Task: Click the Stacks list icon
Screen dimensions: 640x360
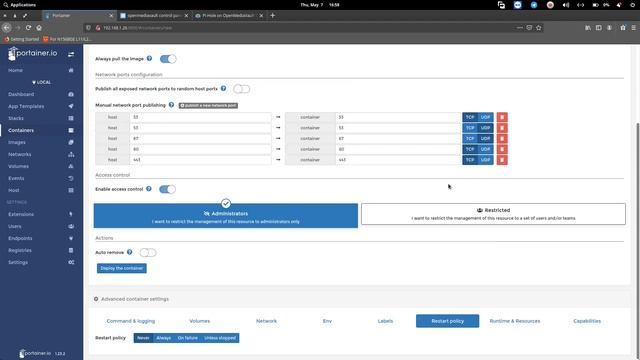Action: (x=71, y=118)
